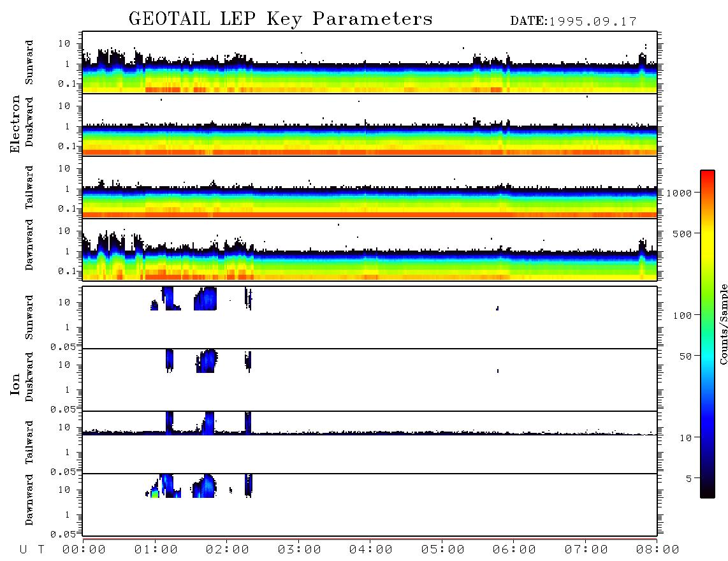The width and height of the screenshot is (728, 561).
Task: Click the 07:00 time tick label
Action: 586,550
